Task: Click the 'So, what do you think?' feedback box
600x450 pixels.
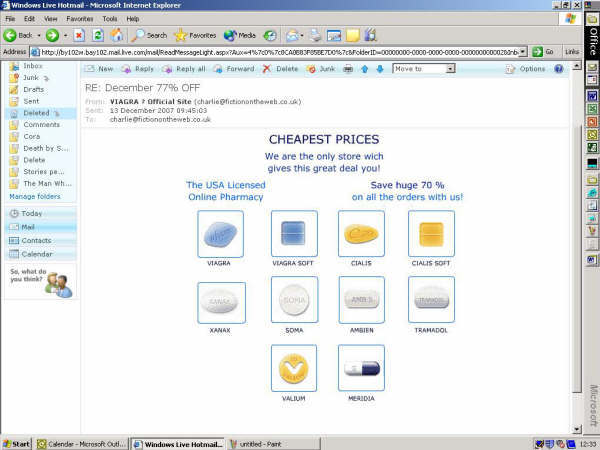Action: coord(41,282)
